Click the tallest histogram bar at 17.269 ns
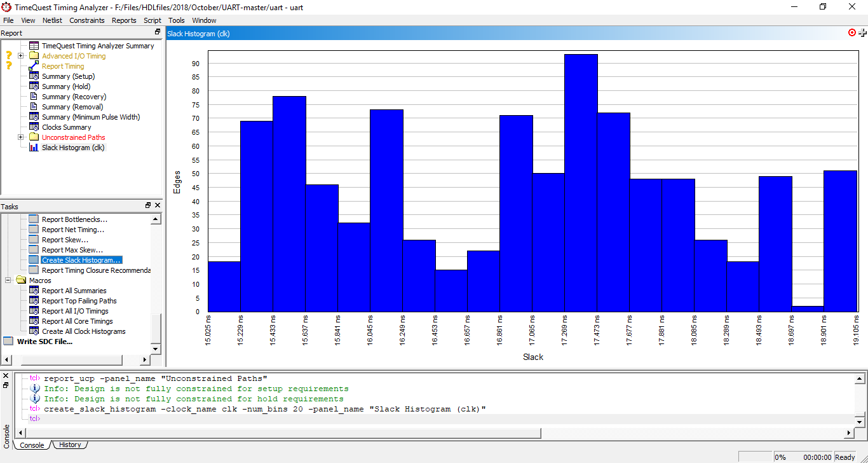868x463 pixels. [581, 183]
